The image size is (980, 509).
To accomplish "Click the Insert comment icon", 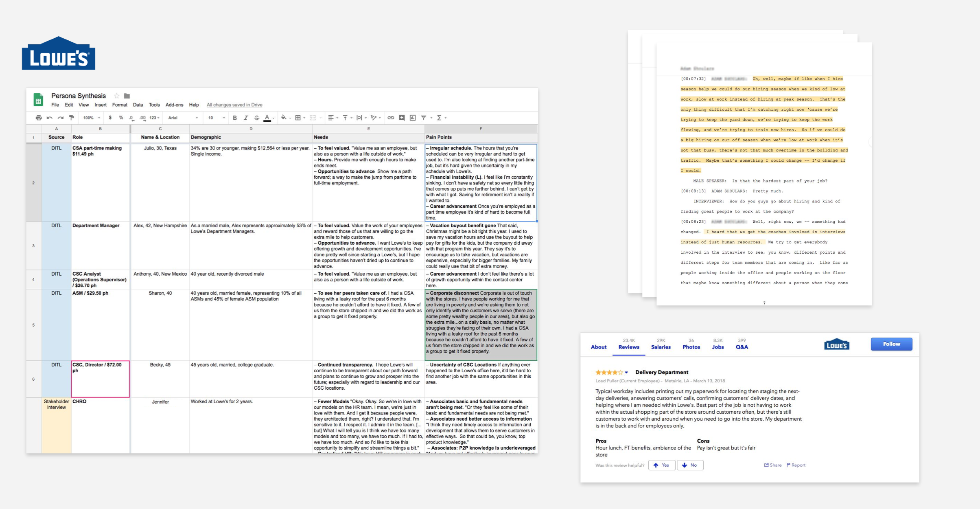I will click(x=402, y=118).
